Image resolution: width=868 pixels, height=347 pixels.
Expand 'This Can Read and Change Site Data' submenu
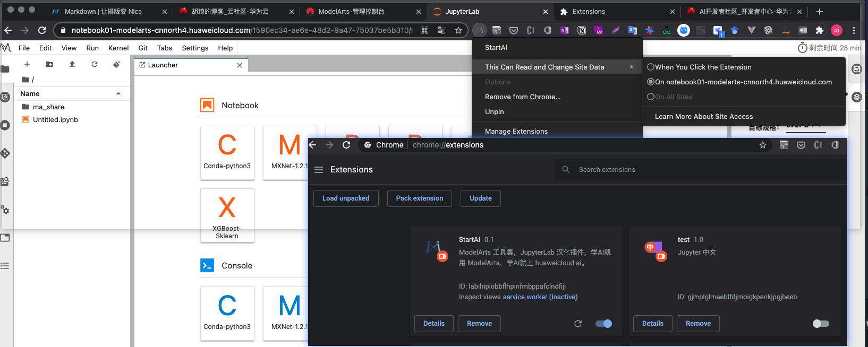coord(557,67)
